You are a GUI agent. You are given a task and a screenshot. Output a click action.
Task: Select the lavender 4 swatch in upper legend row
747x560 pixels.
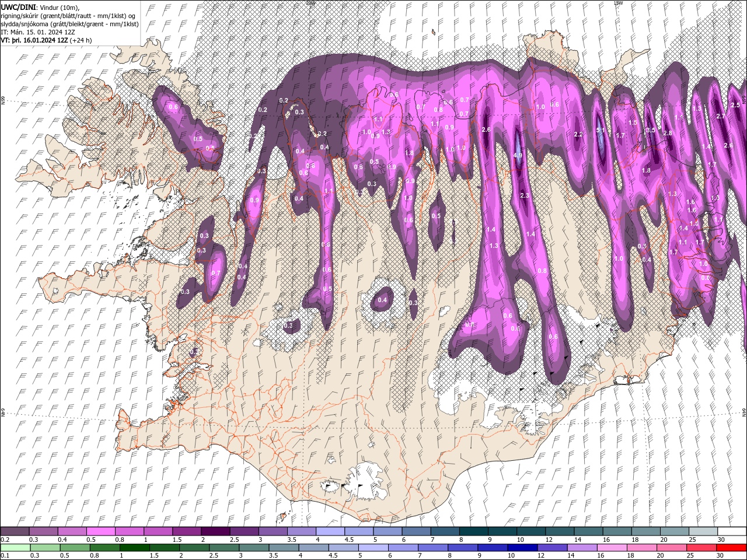tap(330, 531)
